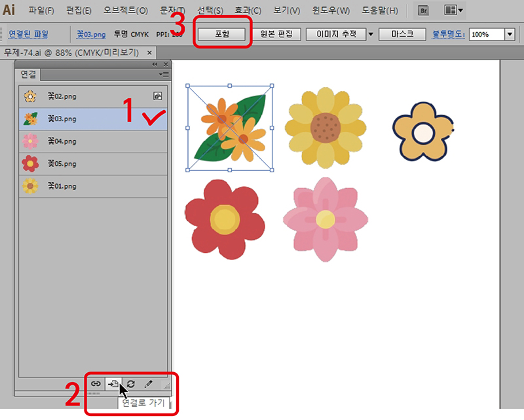Open the Links panel options menu
Viewport: 524px width, 420px height.
pyautogui.click(x=164, y=74)
